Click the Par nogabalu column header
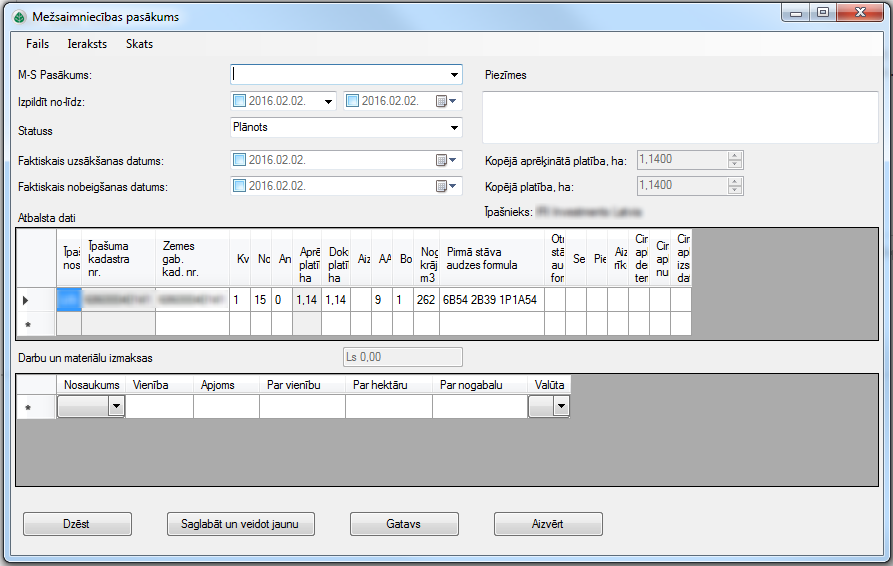The width and height of the screenshot is (893, 566). click(480, 385)
